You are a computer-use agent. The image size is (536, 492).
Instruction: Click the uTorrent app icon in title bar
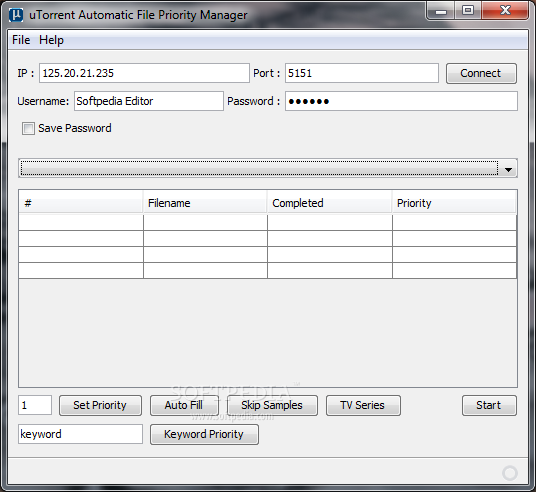click(16, 15)
